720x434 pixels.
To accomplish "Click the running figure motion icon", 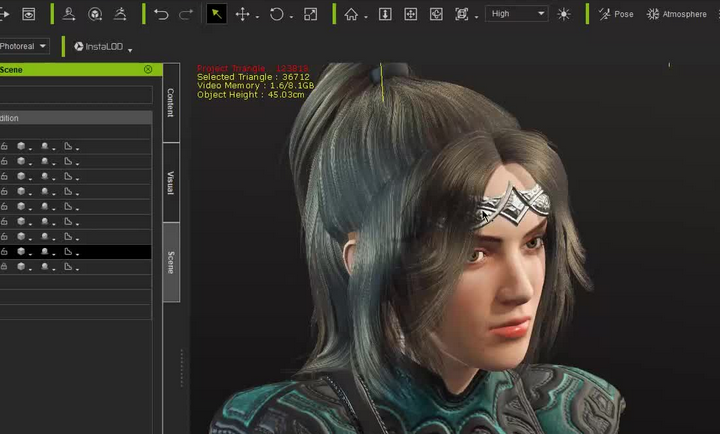I will [x=120, y=14].
